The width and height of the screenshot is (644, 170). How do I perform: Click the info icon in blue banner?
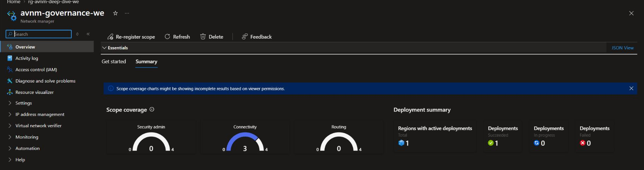click(x=111, y=89)
